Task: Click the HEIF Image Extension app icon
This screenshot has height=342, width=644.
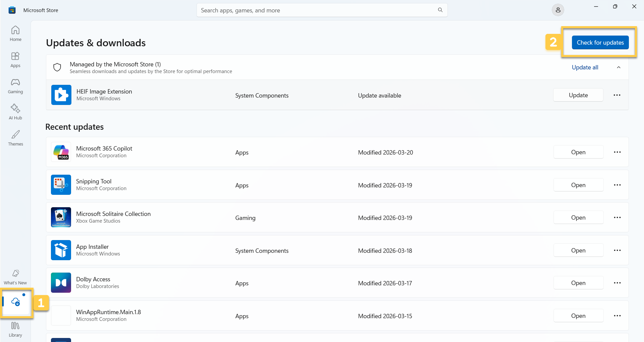Action: (61, 95)
